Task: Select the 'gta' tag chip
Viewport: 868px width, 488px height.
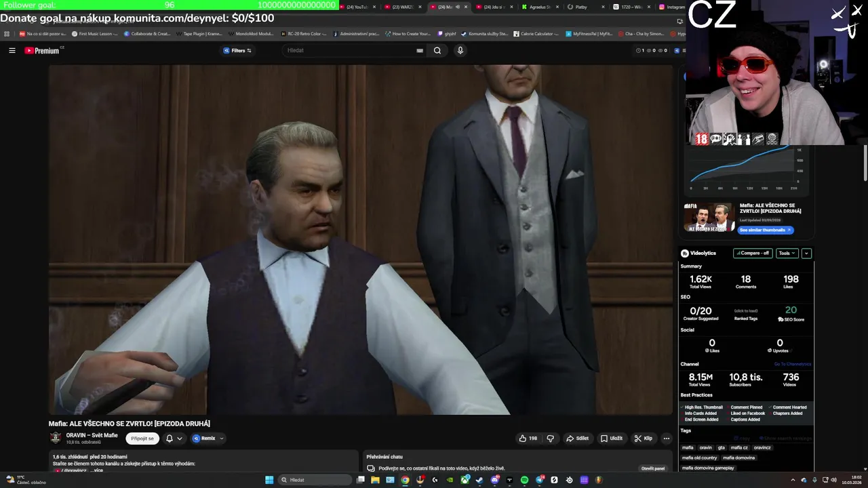Action: click(722, 447)
